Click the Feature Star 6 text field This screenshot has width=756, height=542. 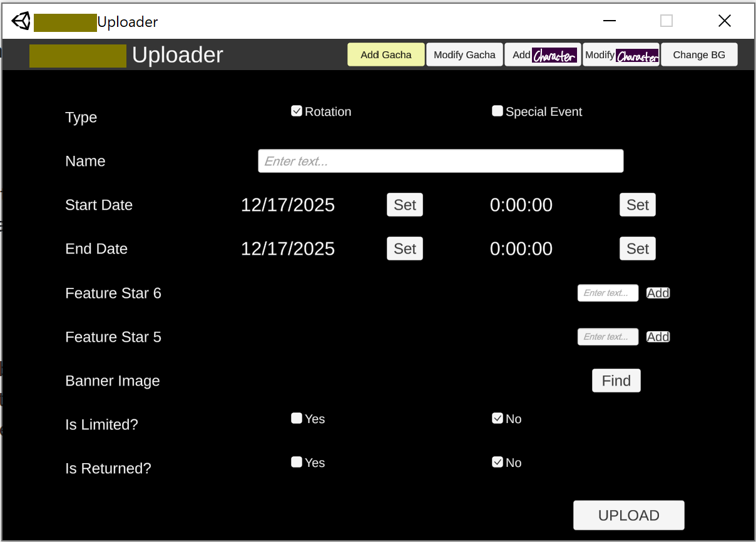pyautogui.click(x=608, y=293)
